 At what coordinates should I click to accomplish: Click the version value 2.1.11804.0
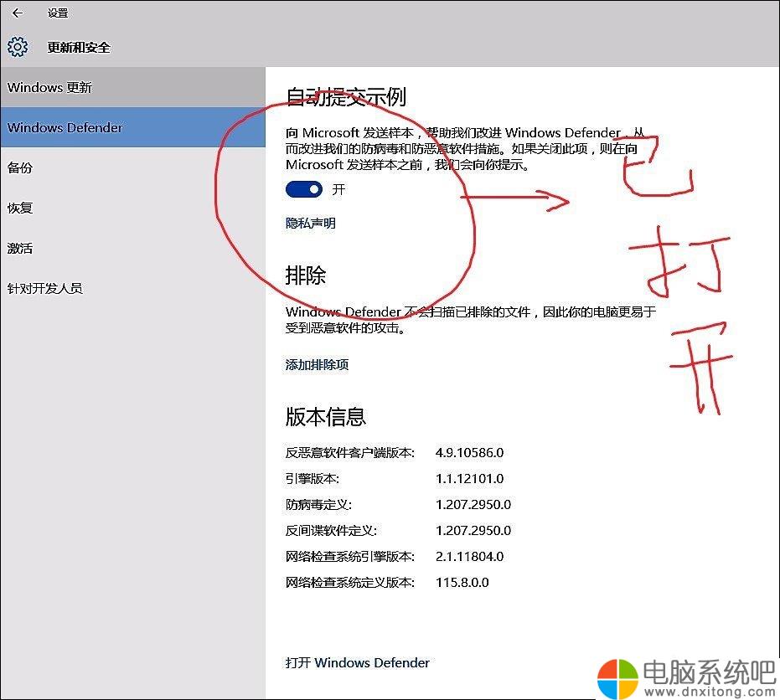[x=469, y=556]
